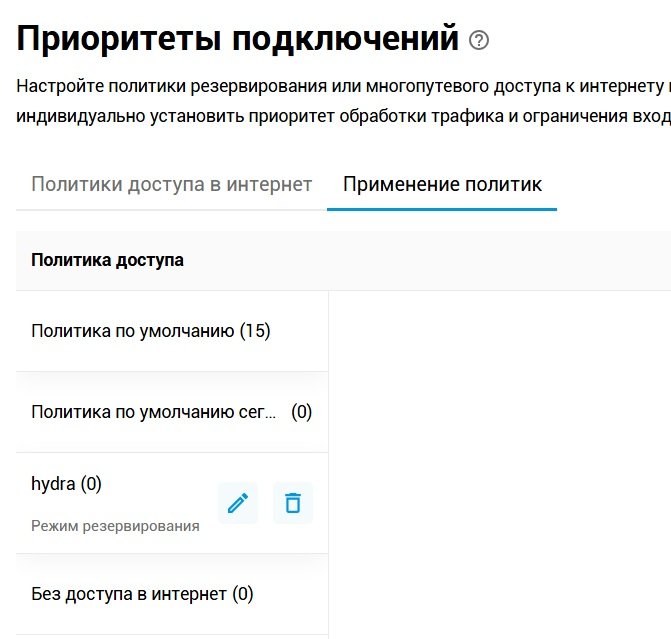This screenshot has width=671, height=639.
Task: Click the (15) count in the default policy row
Action: (x=255, y=331)
